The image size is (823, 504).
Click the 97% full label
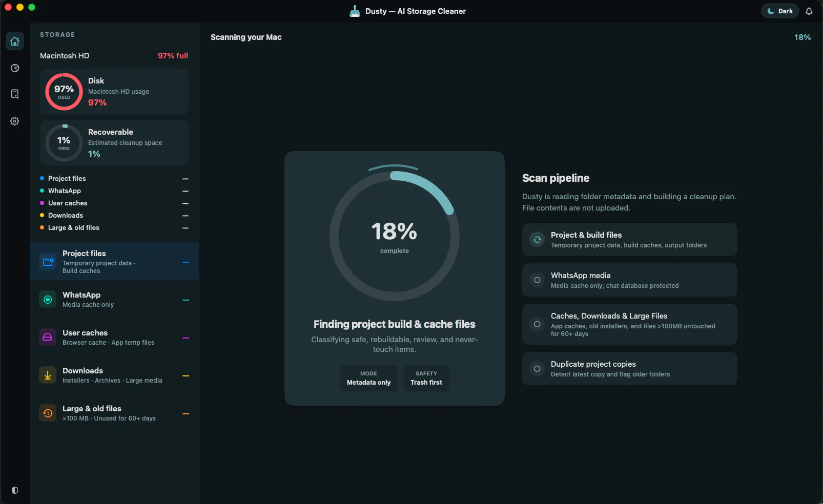pos(173,56)
